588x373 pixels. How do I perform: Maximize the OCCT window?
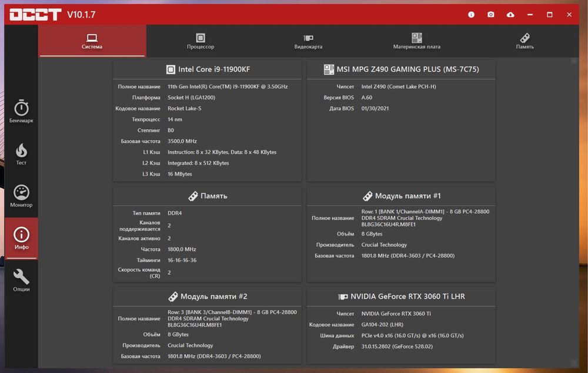[549, 15]
